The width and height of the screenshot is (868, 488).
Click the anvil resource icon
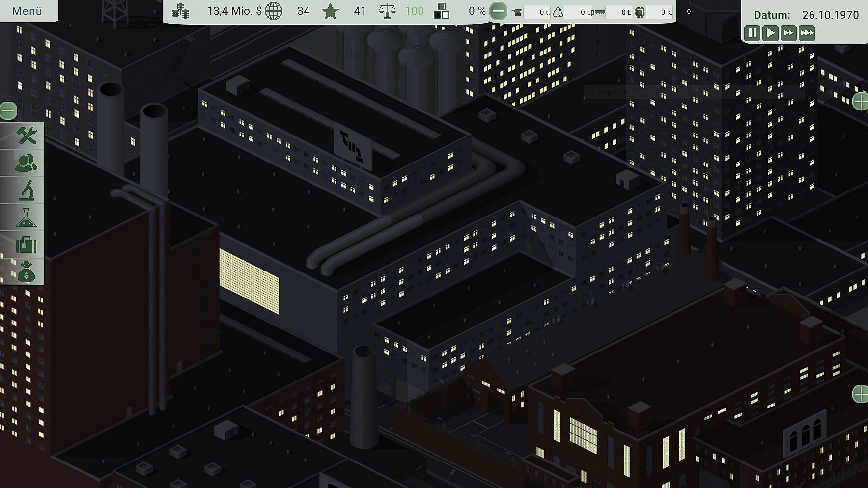(x=517, y=12)
